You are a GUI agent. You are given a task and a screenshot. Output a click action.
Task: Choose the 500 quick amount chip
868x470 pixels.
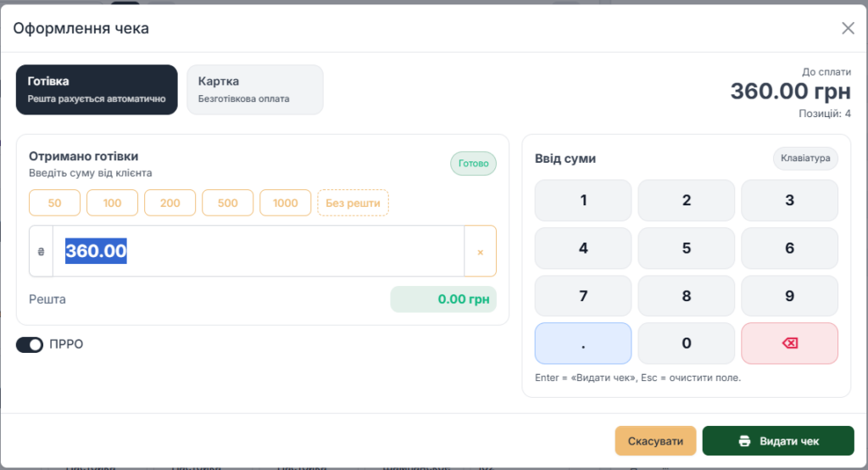tap(227, 203)
